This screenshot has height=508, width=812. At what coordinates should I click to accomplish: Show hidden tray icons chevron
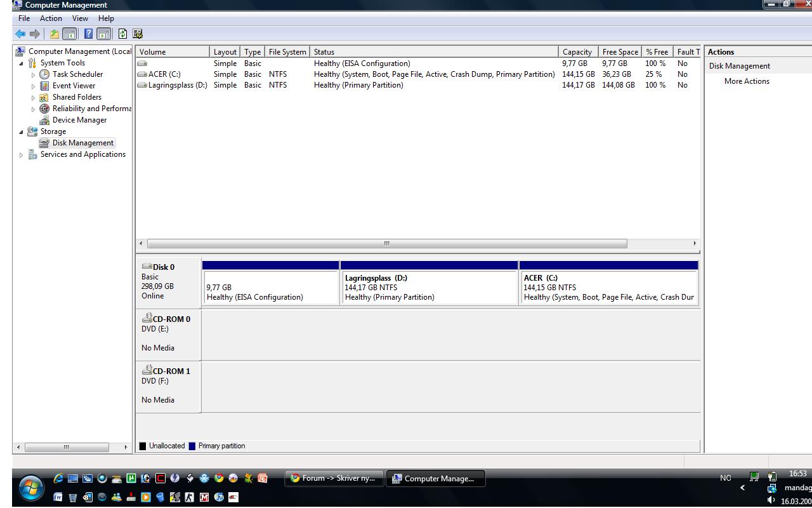click(x=742, y=488)
